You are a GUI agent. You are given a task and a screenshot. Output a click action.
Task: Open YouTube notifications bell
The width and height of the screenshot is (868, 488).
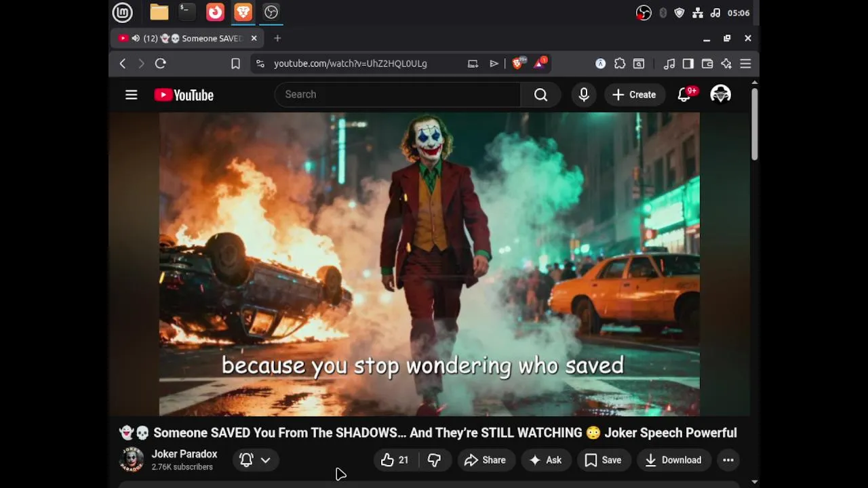[x=684, y=95]
